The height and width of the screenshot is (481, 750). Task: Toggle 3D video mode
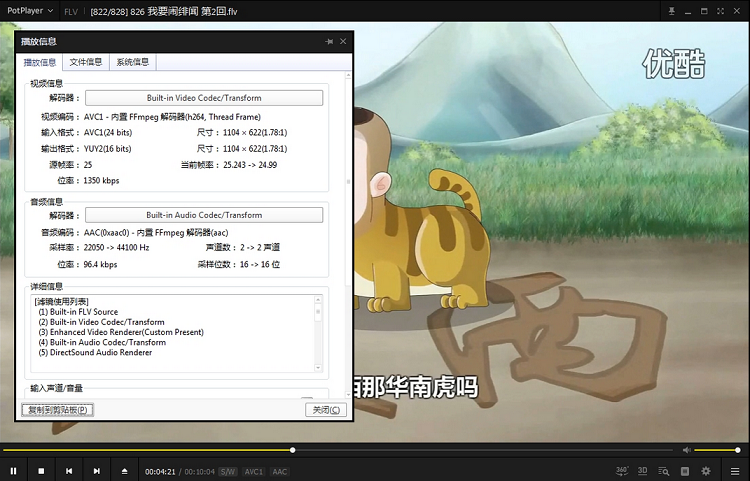(643, 471)
